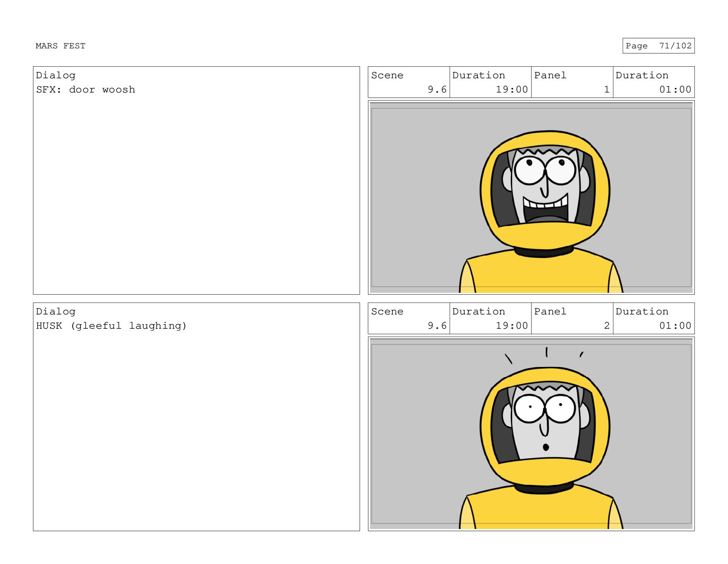
Task: Click the MARS FEST title text
Action: tap(60, 46)
